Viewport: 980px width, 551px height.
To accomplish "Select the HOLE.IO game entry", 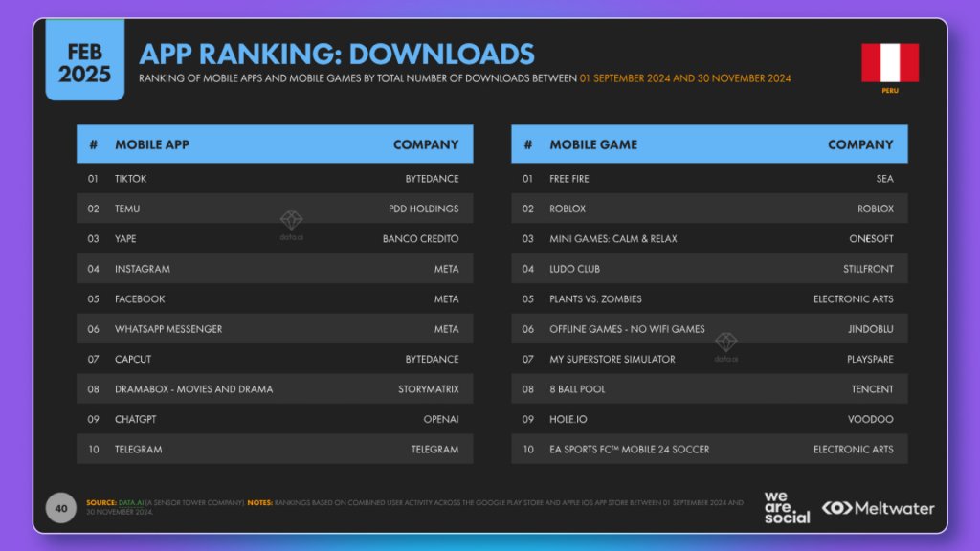I will (568, 419).
